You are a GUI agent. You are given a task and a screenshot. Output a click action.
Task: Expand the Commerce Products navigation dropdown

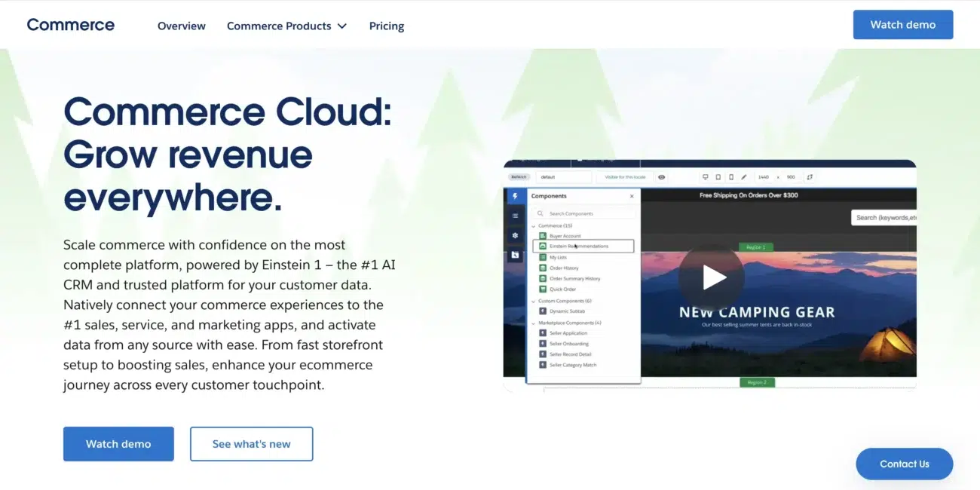coord(286,25)
